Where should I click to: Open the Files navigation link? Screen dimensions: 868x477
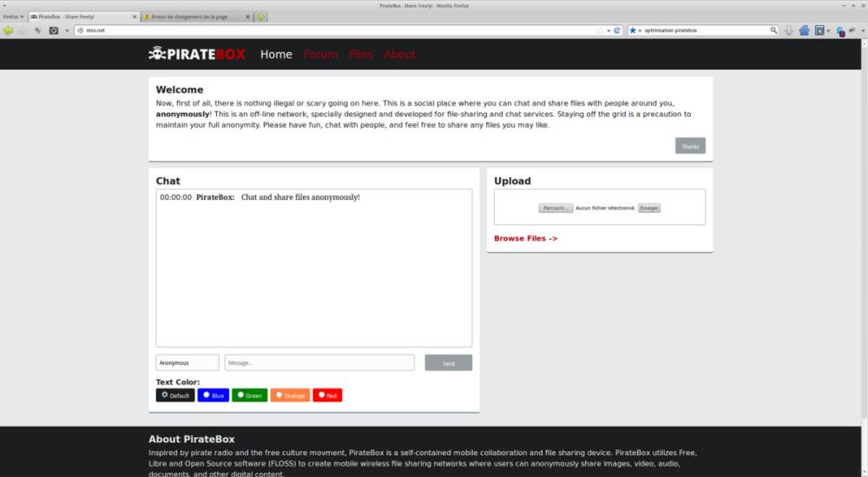pos(360,54)
